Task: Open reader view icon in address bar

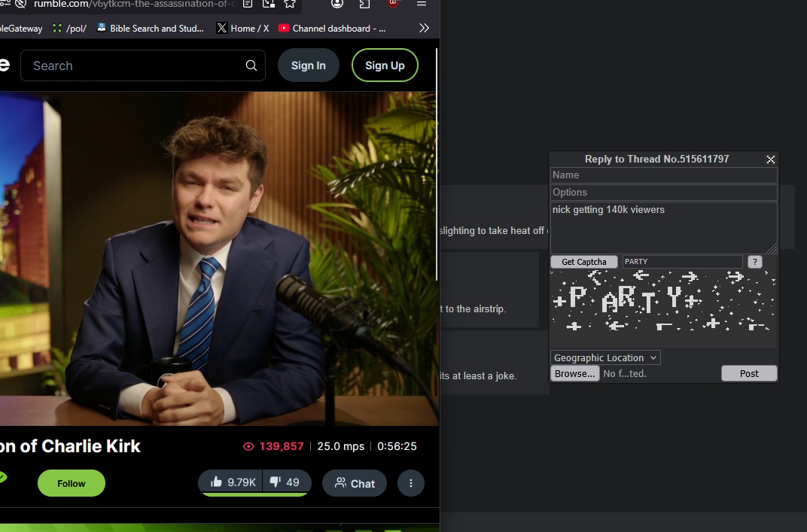Action: 248,4
